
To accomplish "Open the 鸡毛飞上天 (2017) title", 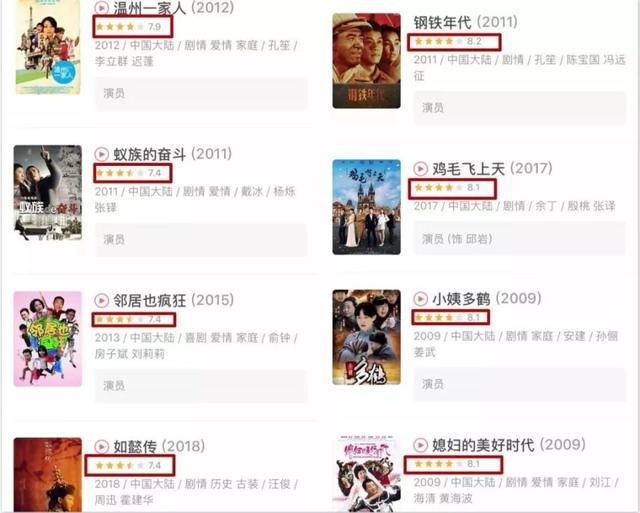I will click(492, 168).
